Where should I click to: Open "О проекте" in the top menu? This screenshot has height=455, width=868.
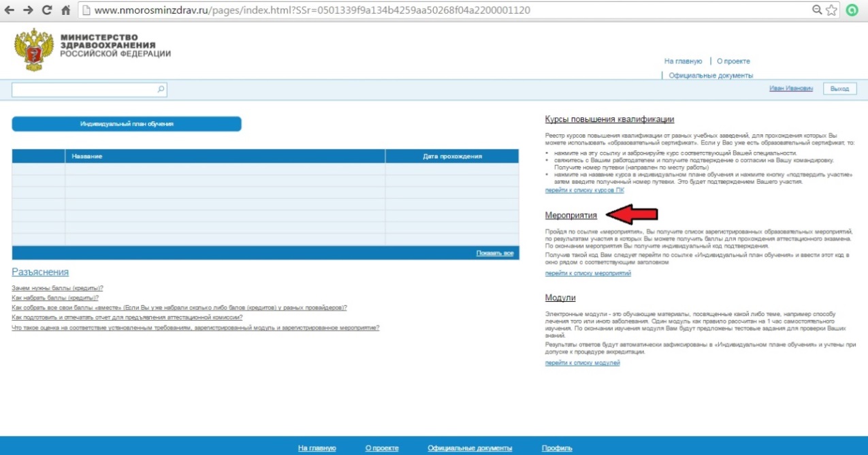coord(733,61)
